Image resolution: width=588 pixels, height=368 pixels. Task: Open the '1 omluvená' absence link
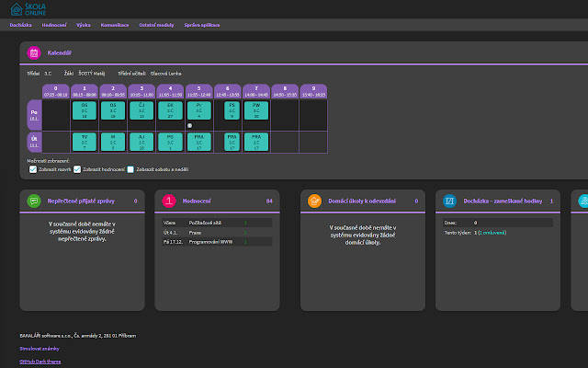point(492,233)
